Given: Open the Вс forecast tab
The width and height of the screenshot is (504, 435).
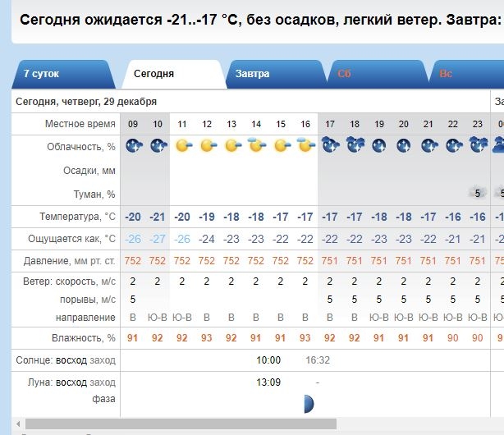Looking at the screenshot, I should (x=468, y=74).
